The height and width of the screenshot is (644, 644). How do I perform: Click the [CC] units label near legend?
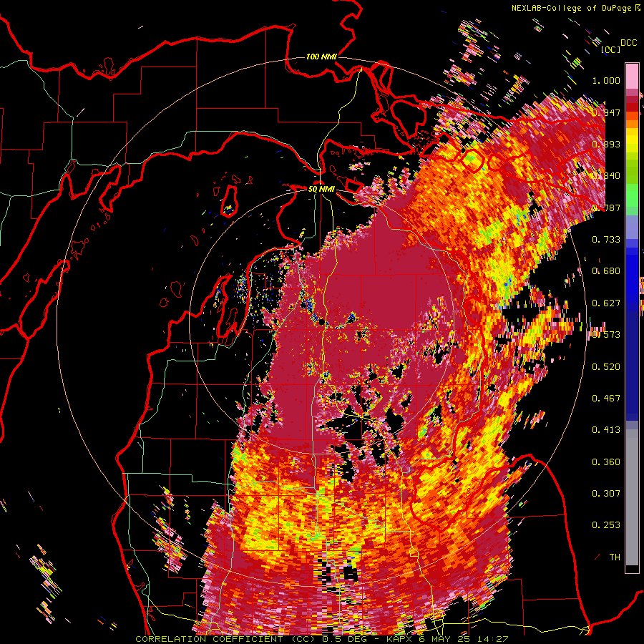tap(610, 49)
